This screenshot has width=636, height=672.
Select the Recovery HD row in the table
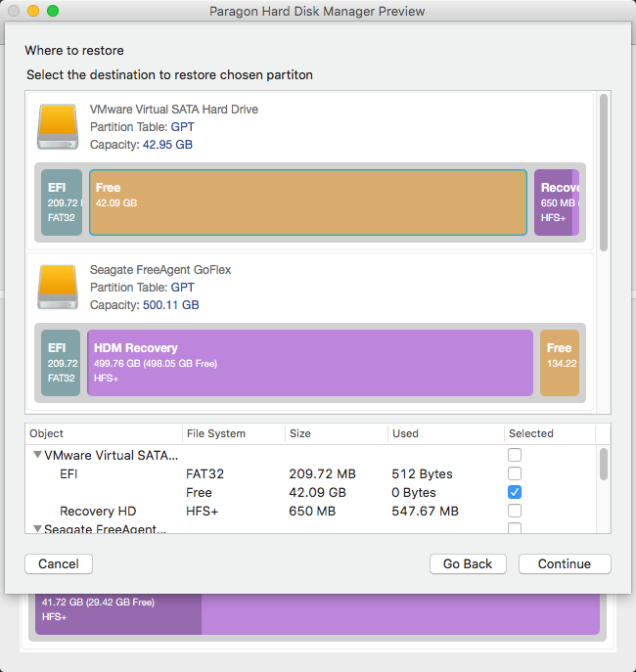point(311,511)
